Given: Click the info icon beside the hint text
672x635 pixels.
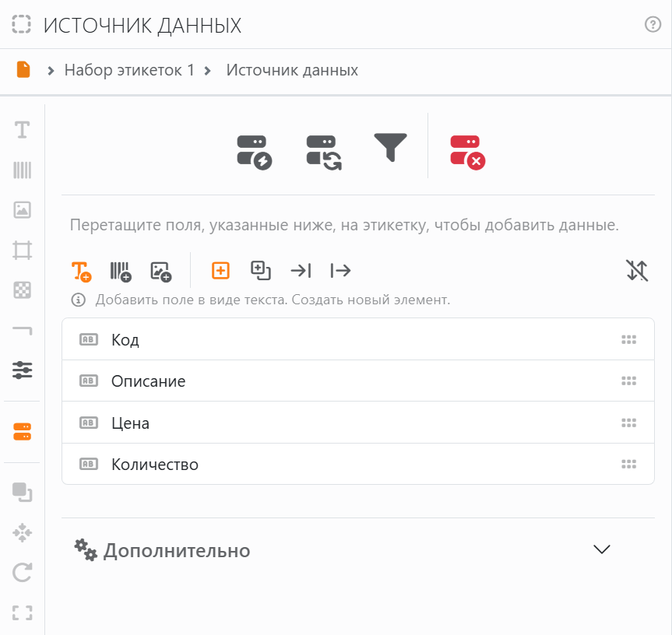Looking at the screenshot, I should point(78,300).
